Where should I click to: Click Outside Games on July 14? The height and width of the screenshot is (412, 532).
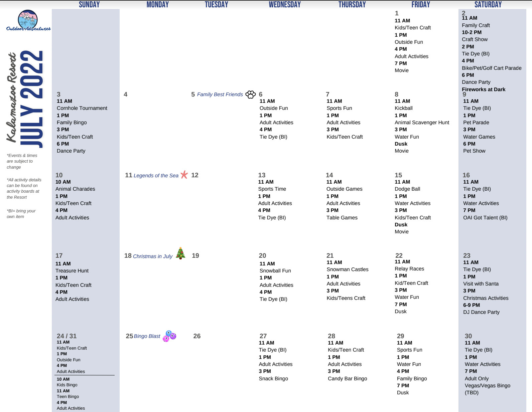pyautogui.click(x=344, y=189)
